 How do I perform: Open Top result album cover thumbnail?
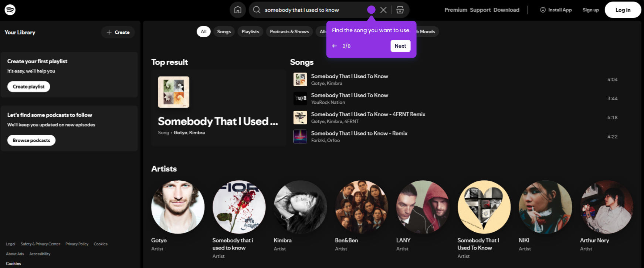[x=174, y=92]
